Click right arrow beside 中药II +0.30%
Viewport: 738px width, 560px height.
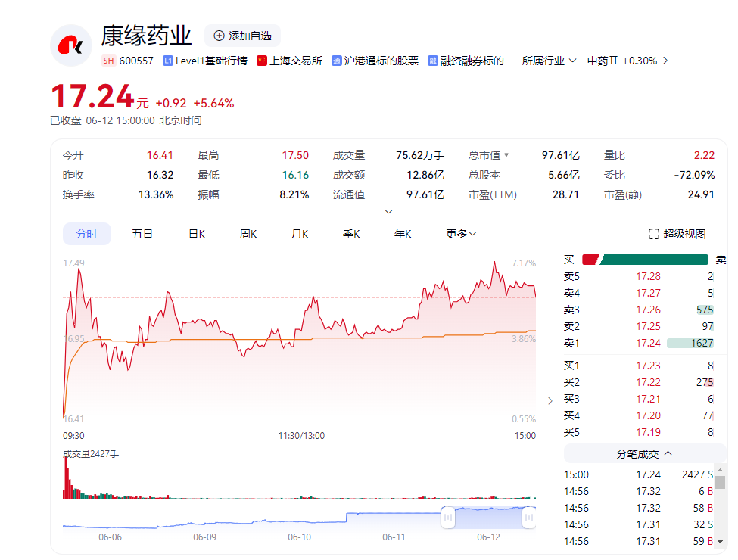[x=665, y=61]
